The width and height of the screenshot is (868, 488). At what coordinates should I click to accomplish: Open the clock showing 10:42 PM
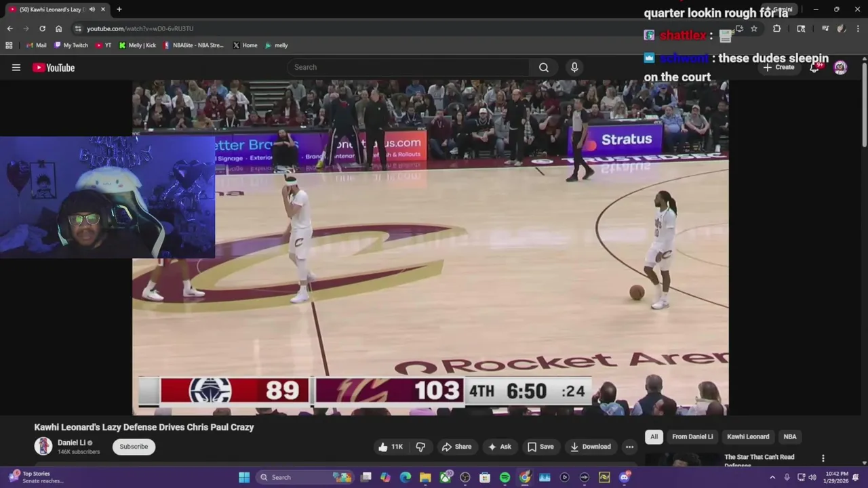pyautogui.click(x=836, y=477)
